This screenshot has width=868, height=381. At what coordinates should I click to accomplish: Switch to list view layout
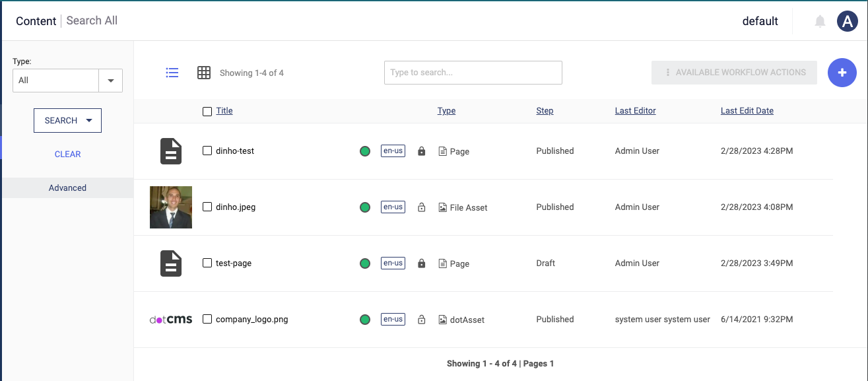172,73
